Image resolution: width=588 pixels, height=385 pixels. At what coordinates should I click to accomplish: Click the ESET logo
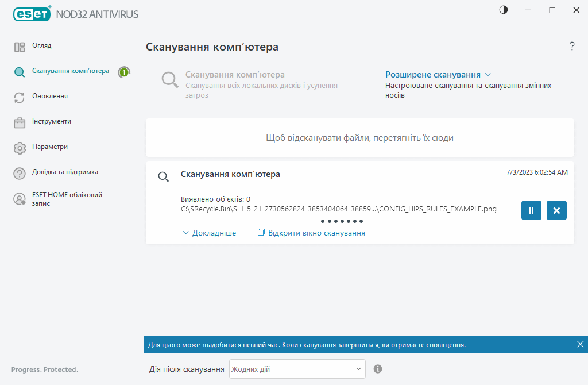coord(33,14)
